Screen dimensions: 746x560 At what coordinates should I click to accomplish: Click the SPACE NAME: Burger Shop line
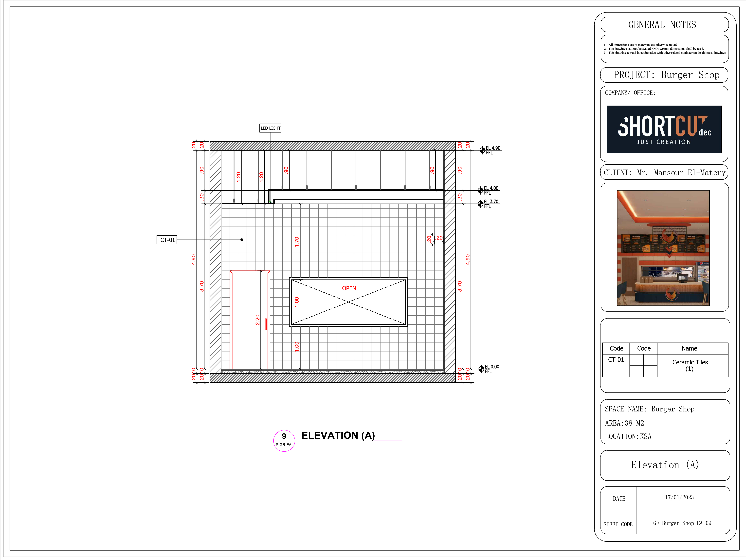pyautogui.click(x=649, y=409)
